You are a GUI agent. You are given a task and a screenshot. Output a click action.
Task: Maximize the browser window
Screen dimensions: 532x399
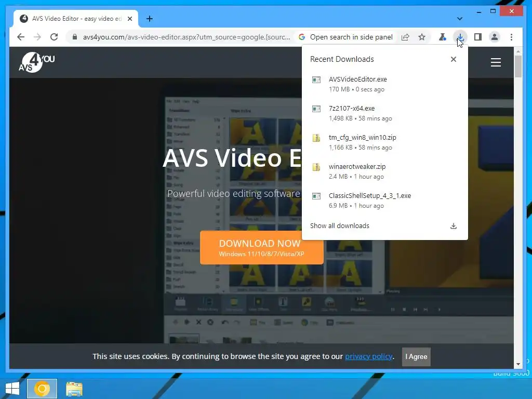click(493, 11)
